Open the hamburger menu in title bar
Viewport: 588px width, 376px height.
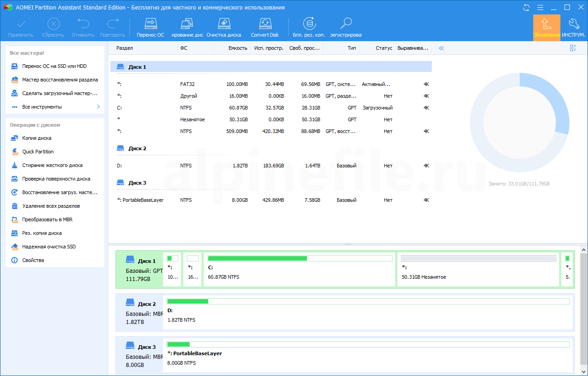point(540,8)
